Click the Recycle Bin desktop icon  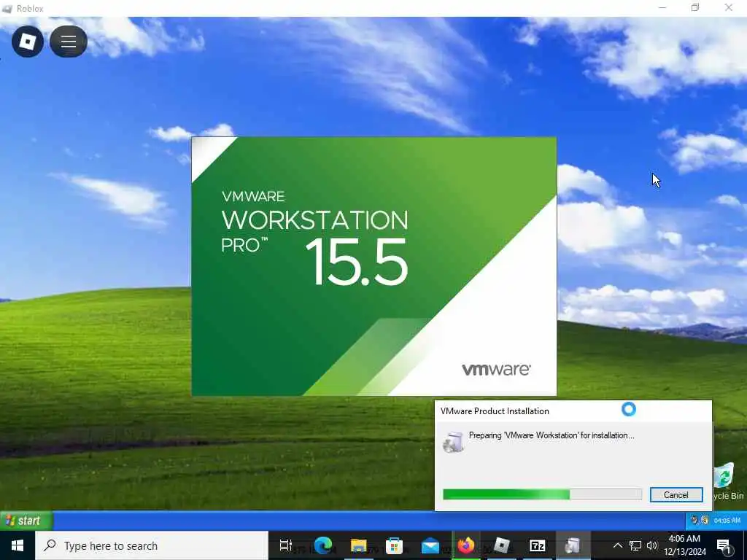pyautogui.click(x=728, y=481)
